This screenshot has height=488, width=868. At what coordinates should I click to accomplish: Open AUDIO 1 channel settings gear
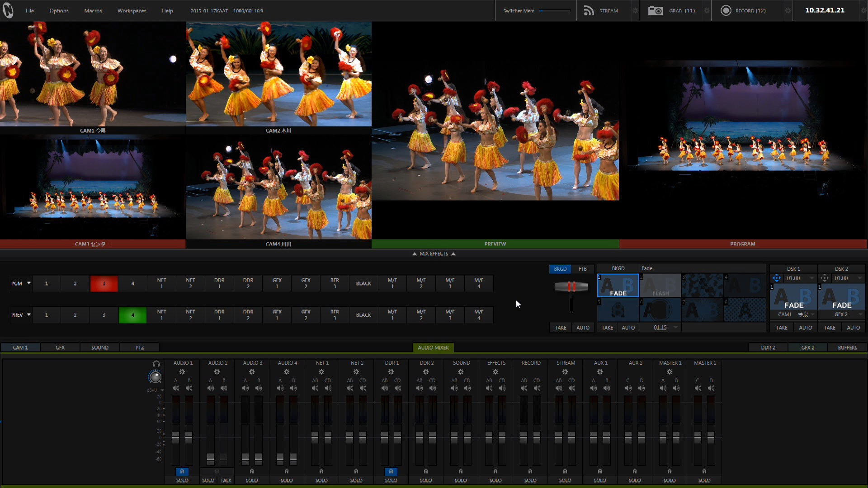click(x=182, y=372)
